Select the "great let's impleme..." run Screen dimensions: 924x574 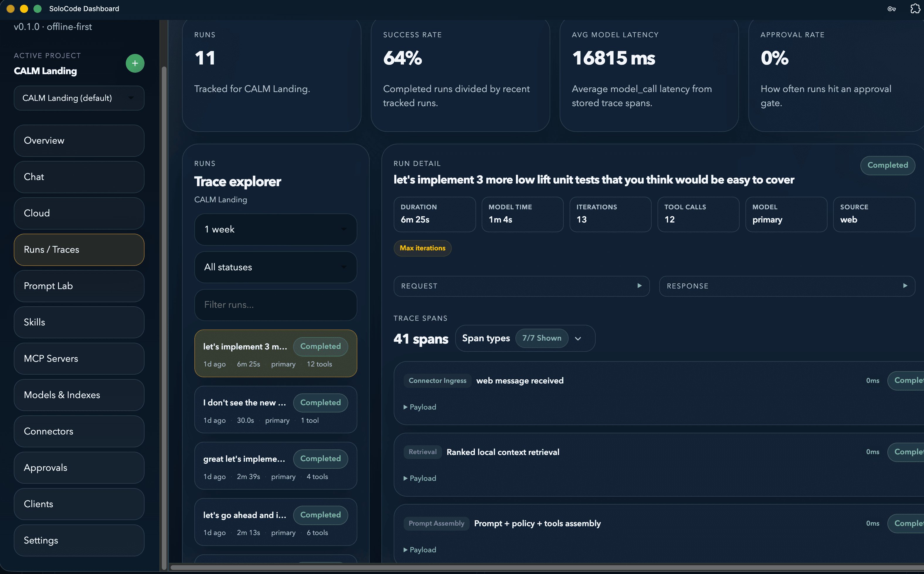pos(275,466)
